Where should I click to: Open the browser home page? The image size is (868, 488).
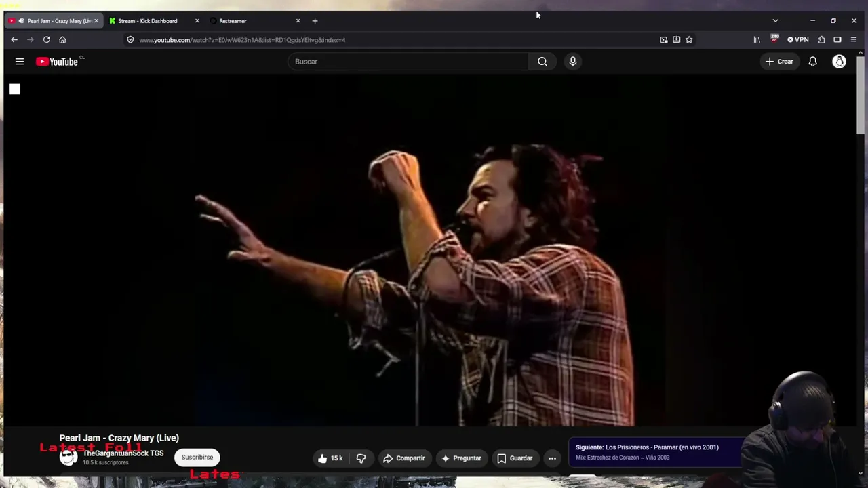pos(62,40)
